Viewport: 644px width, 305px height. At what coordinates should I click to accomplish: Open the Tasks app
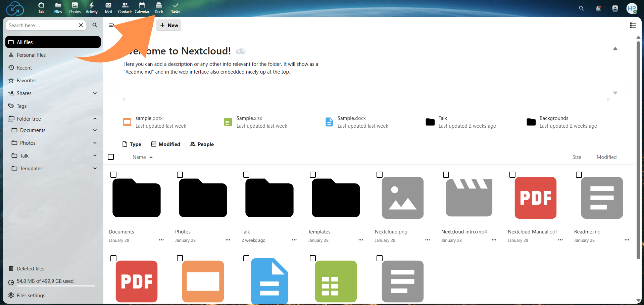click(175, 8)
